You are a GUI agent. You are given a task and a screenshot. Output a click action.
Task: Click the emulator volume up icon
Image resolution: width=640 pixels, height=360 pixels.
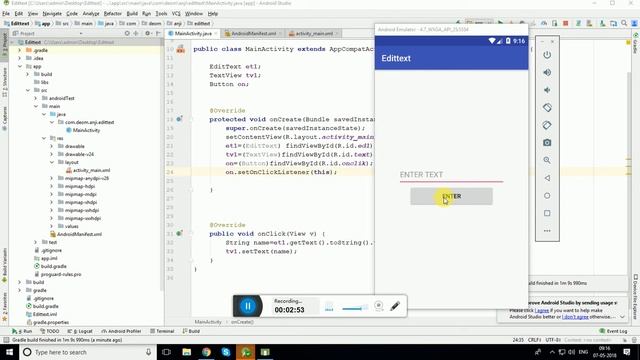547,72
